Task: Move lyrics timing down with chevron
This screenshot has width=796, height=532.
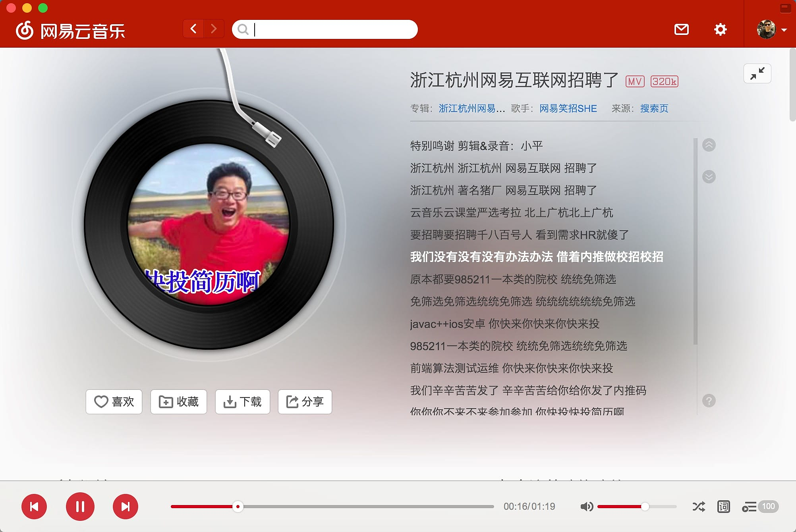Action: pos(709,176)
